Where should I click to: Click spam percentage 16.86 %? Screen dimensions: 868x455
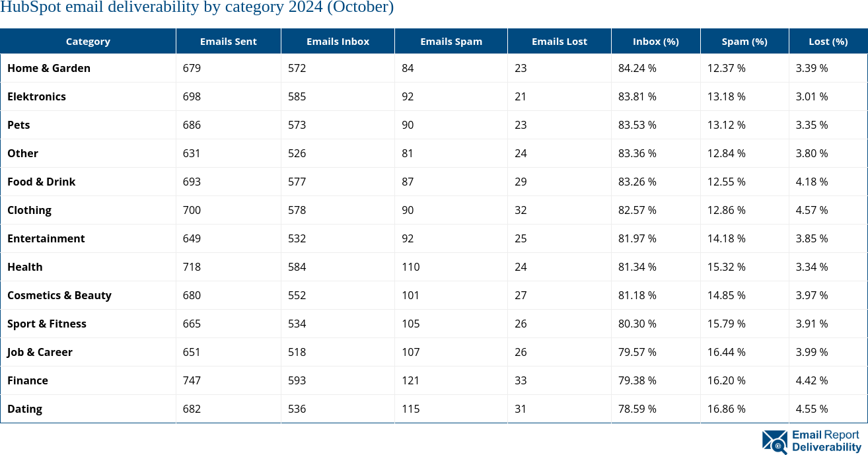tap(727, 409)
